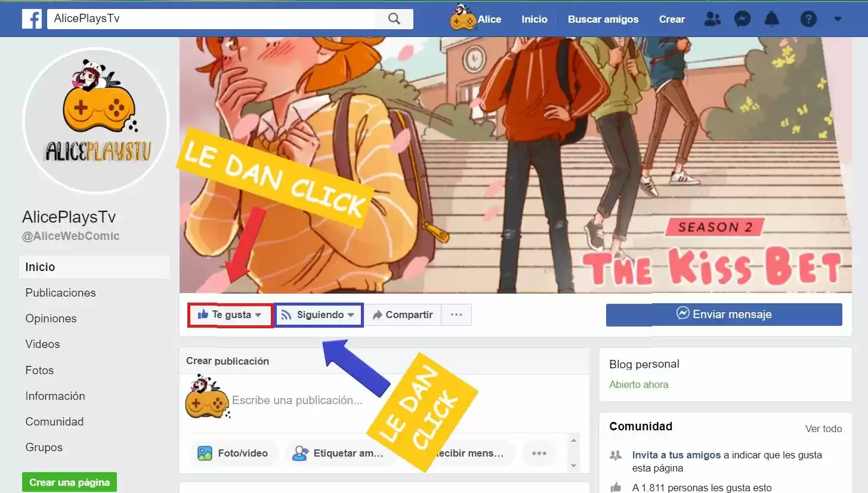Open the Friend requests icon

712,19
